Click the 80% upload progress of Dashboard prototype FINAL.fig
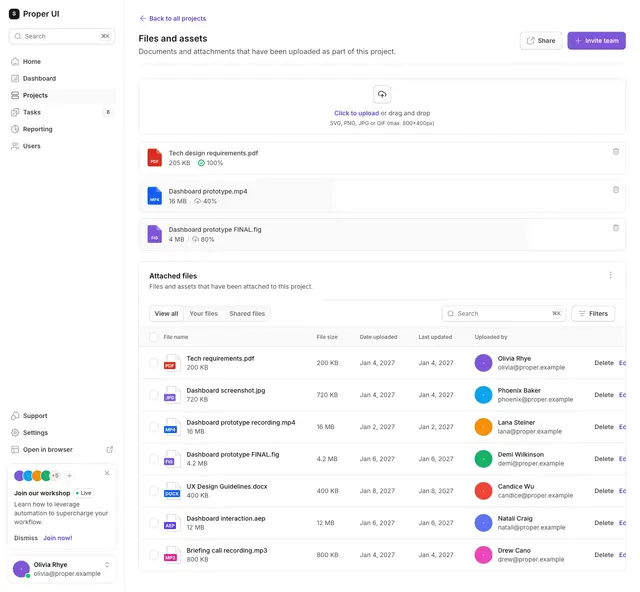 (203, 240)
